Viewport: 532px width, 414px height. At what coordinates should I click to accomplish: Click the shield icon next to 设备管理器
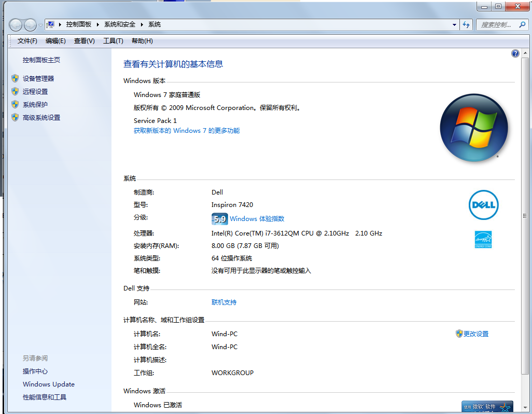coord(15,78)
